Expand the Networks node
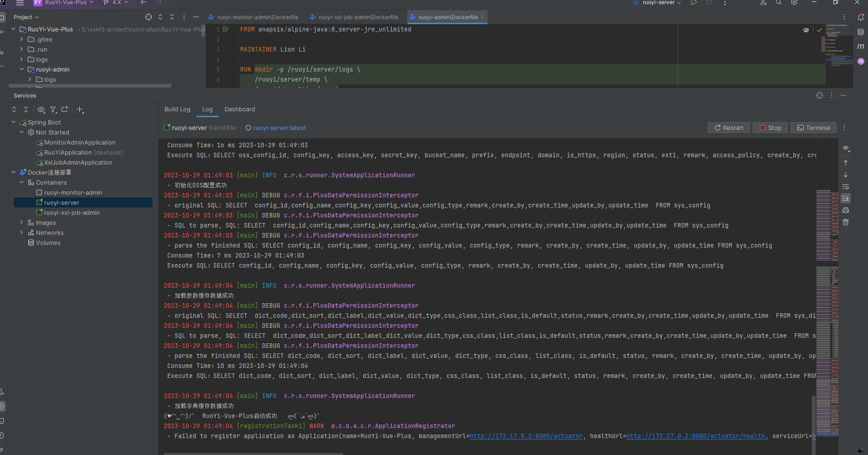Screen dimensions: 868x455 [x=22, y=233]
